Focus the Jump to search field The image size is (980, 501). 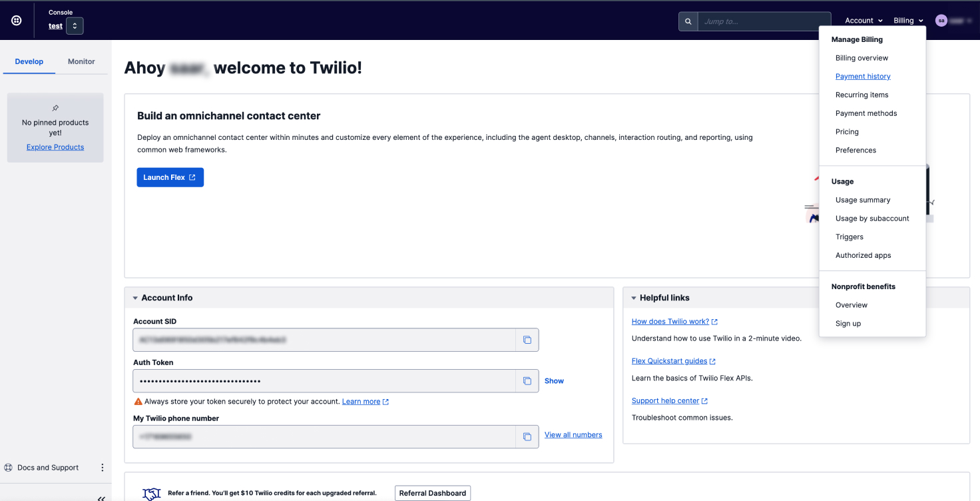coord(764,21)
